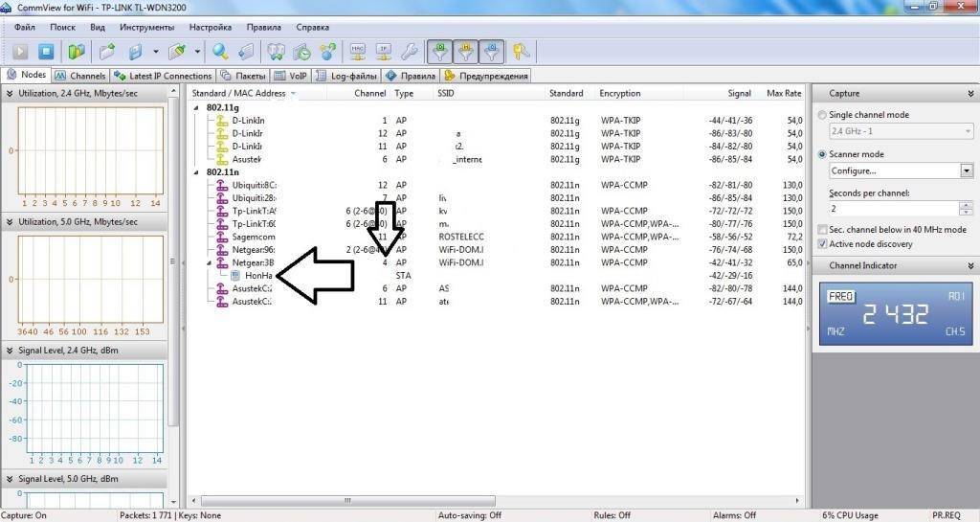The image size is (980, 522).
Task: Select Single channel mode radio button
Action: click(823, 115)
